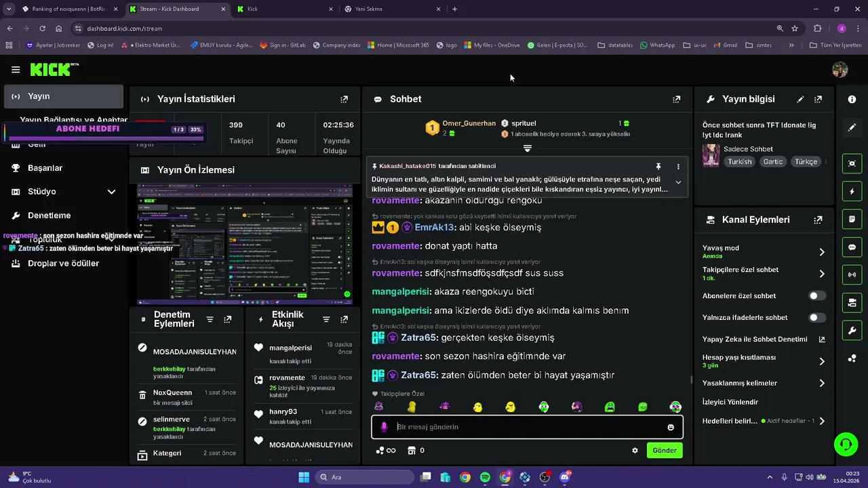
Task: Click the shop icon below message box
Action: point(411,450)
